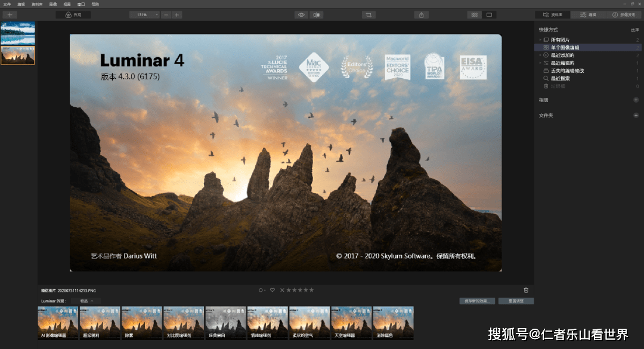Select the Luminar 4 splash thumbnail in filmstrip

point(18,55)
